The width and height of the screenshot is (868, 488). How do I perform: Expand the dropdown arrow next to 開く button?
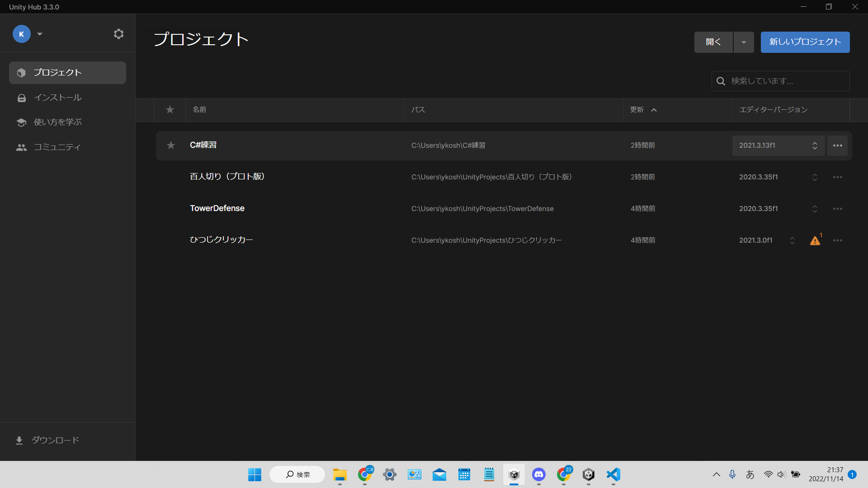[743, 42]
